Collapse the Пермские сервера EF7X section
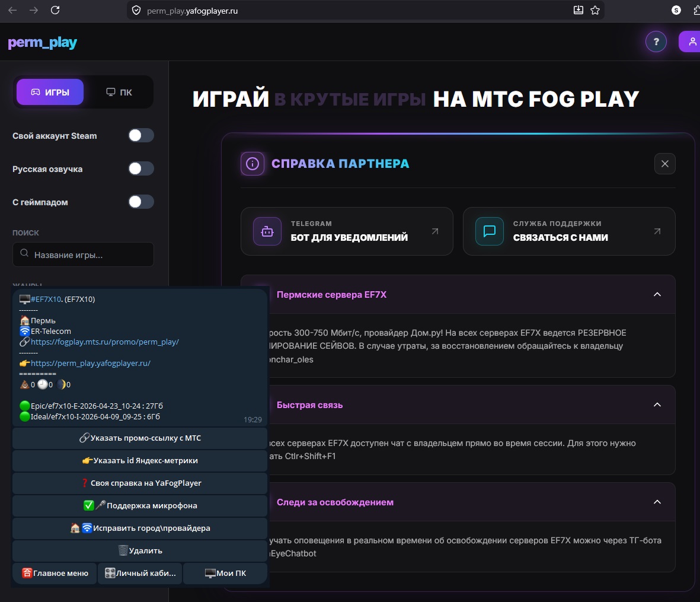The image size is (700, 602). point(657,294)
